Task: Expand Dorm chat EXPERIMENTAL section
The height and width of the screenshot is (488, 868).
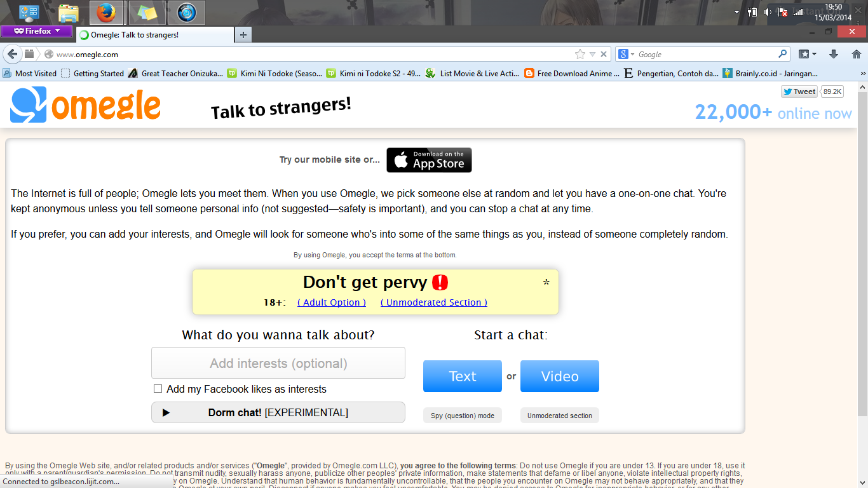Action: pos(278,412)
